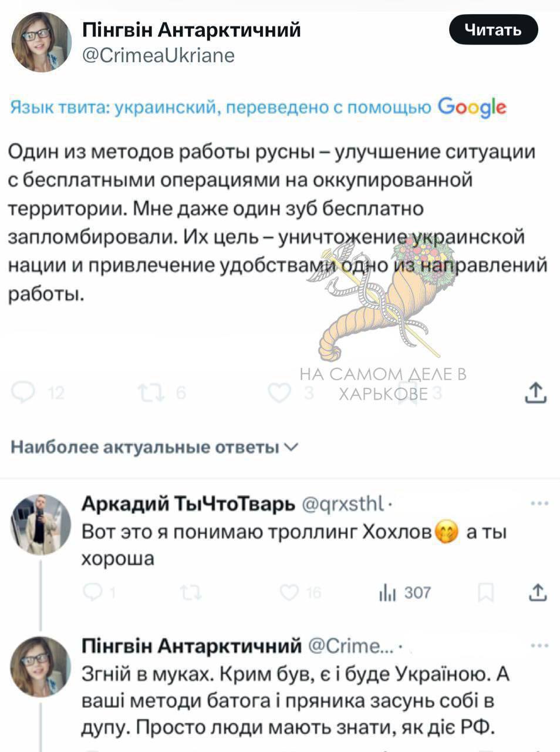Open Пінгвін's avatar in the bottom reply
Image resolution: width=560 pixels, height=752 pixels.
point(41,666)
